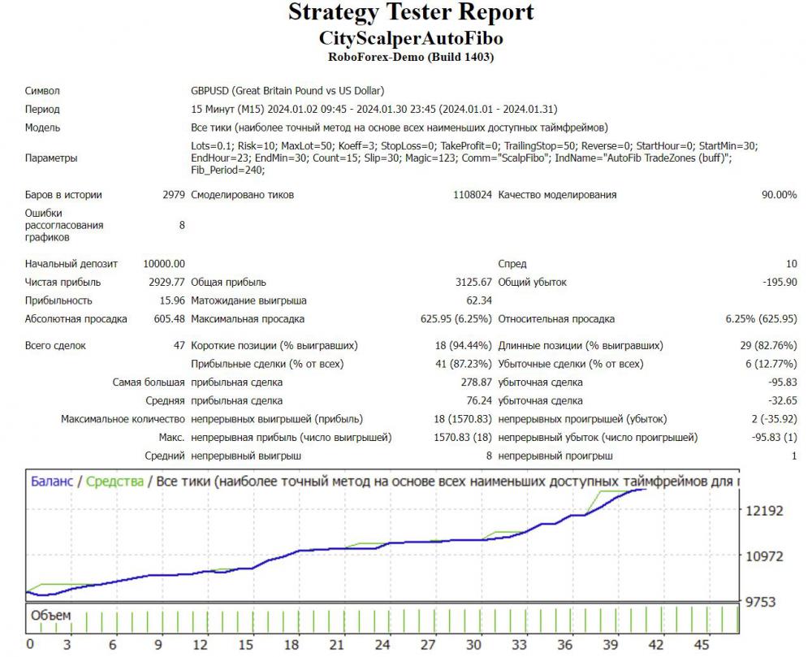The image size is (812, 657).
Task: Click the 12192 y-axis label
Action: coord(764,512)
